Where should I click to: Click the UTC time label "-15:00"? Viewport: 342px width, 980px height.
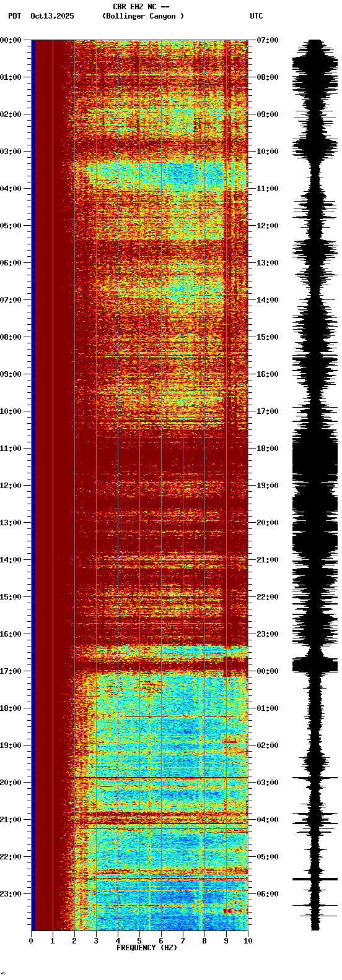click(x=267, y=337)
